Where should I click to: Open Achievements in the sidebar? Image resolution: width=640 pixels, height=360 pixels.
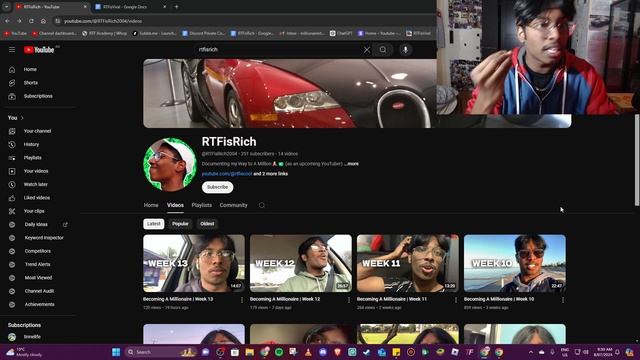(x=39, y=304)
